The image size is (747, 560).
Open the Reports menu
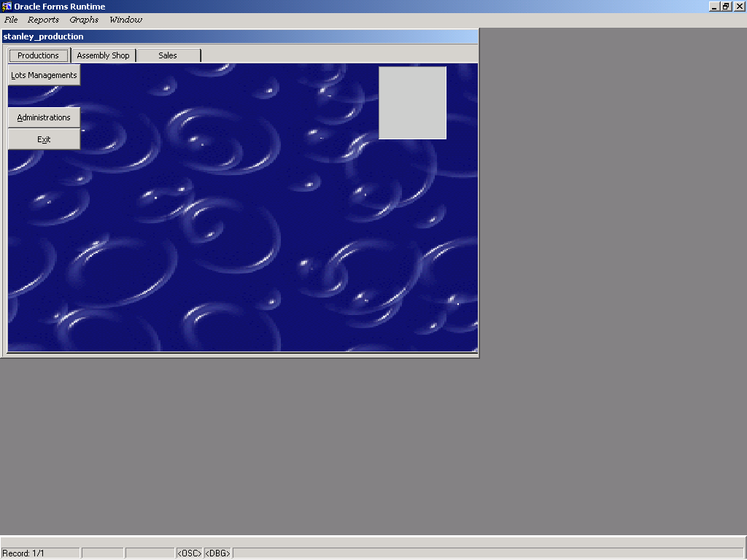(x=43, y=20)
